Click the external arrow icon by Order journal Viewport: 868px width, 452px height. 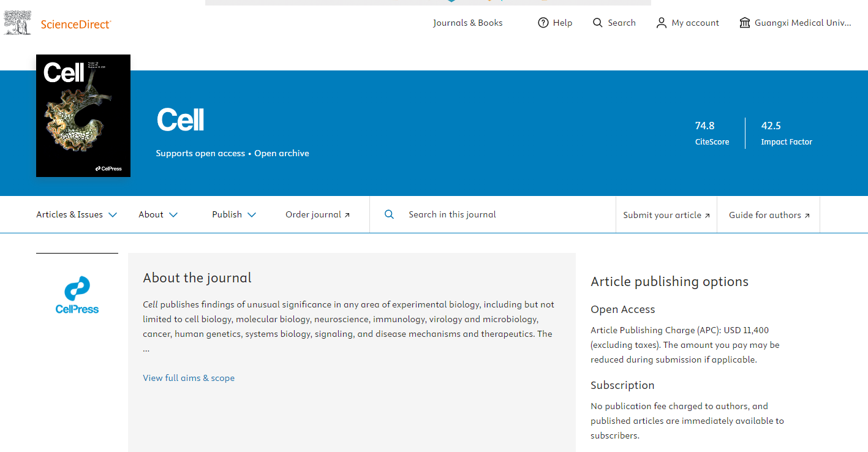(x=347, y=215)
